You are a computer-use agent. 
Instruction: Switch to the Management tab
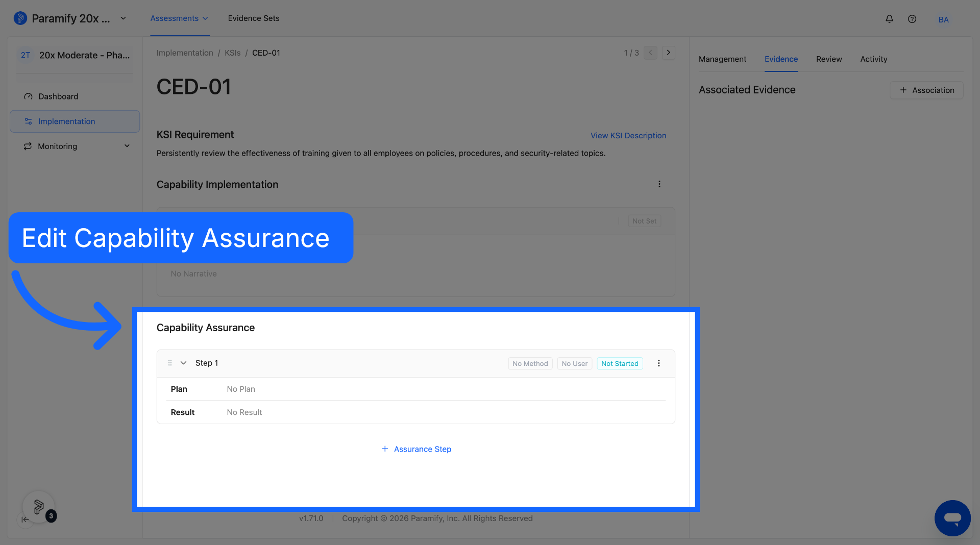point(722,59)
